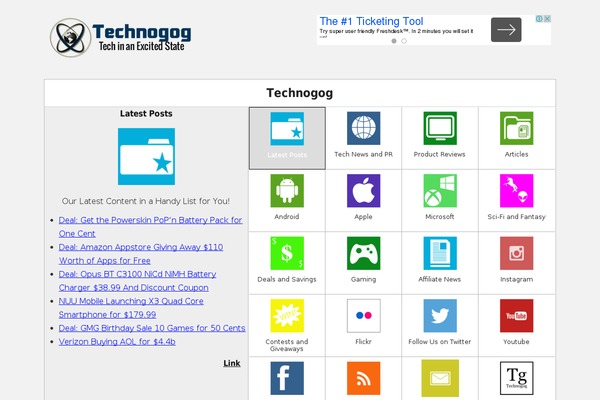Viewport: 600px width, 400px height.
Task: Open 'The #1 Ticketing Tool' ad headline
Action: click(x=371, y=21)
